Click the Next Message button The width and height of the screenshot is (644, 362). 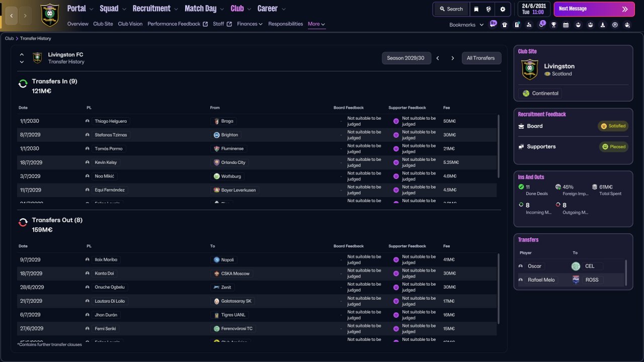594,9
